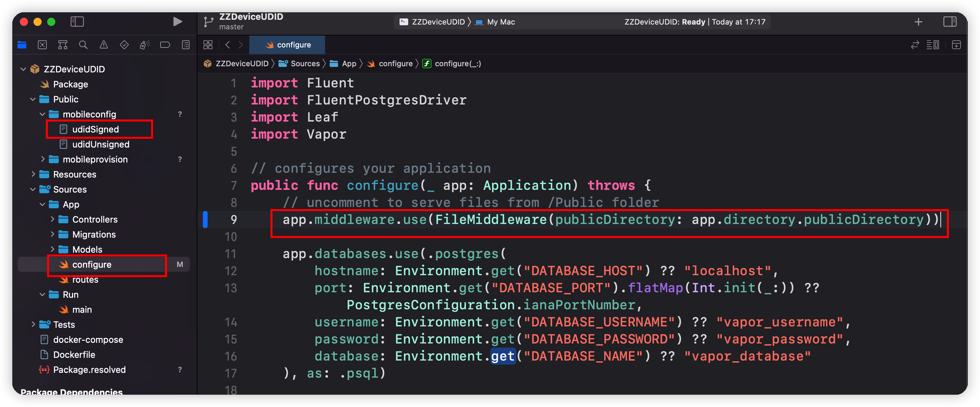Toggle the right inspector panel
Screen dimensions: 980x407
point(950,22)
